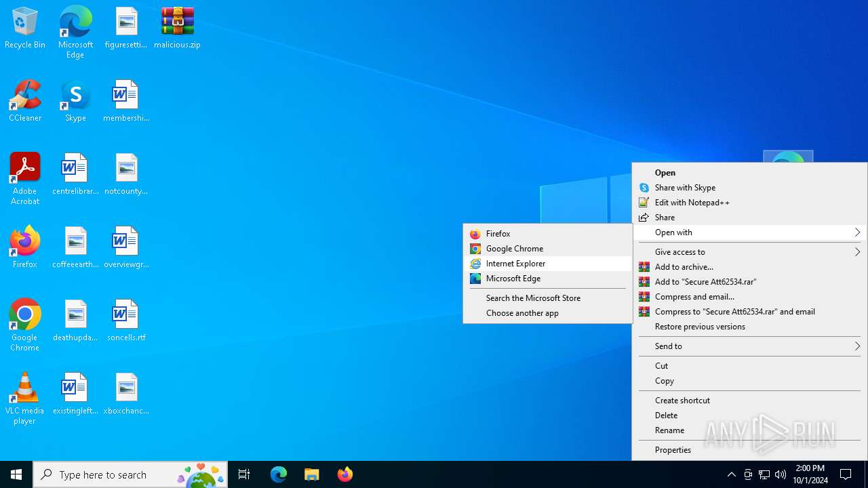This screenshot has width=868, height=488.
Task: Select Restore previous versions
Action: 750,327
